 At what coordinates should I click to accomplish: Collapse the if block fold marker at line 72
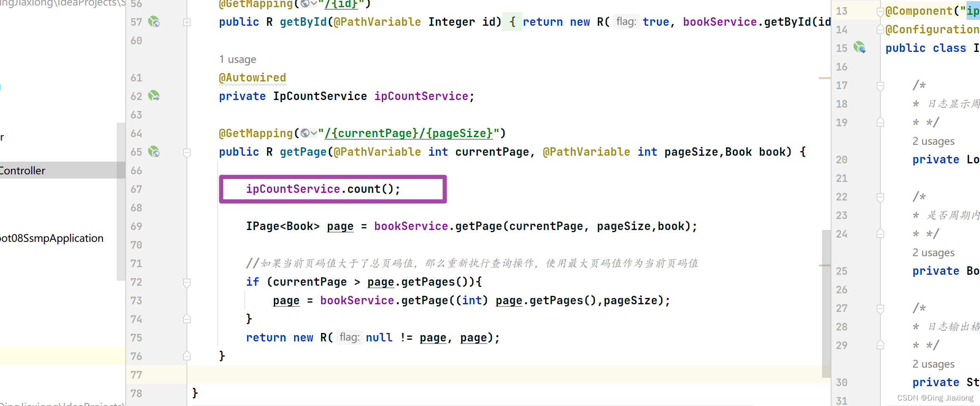(x=187, y=282)
